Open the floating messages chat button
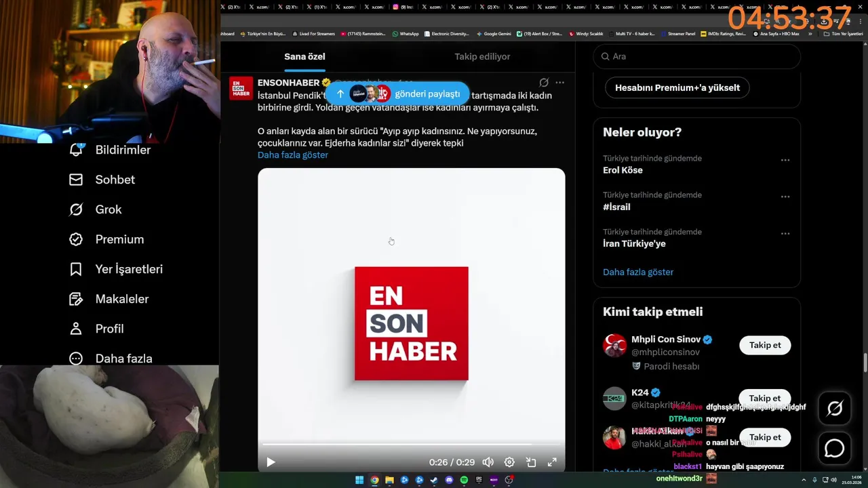Screen dimensions: 868x488 [x=835, y=449]
